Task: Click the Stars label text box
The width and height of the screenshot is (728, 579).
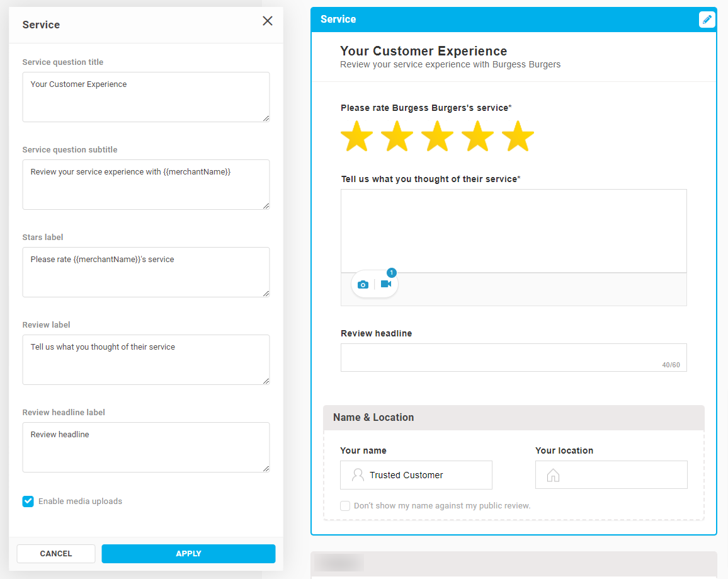Action: click(x=145, y=271)
